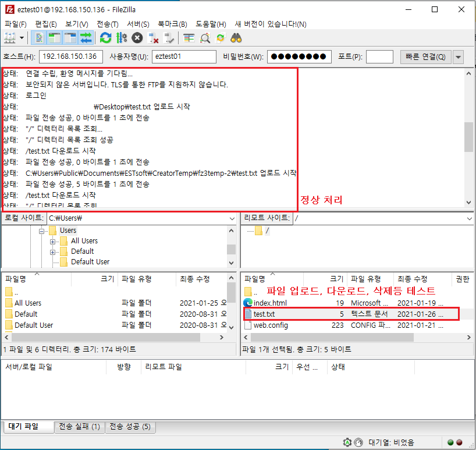This screenshot has height=450, width=476.
Task: Click the 빠른 연결 quick connect button
Action: 425,57
